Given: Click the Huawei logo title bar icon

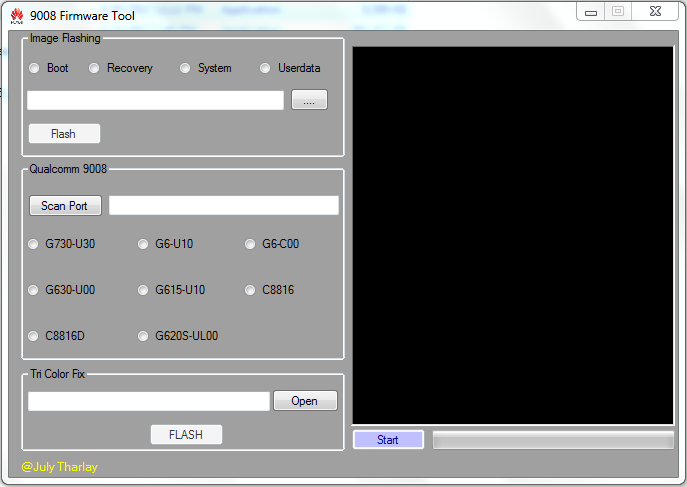Looking at the screenshot, I should click(17, 16).
